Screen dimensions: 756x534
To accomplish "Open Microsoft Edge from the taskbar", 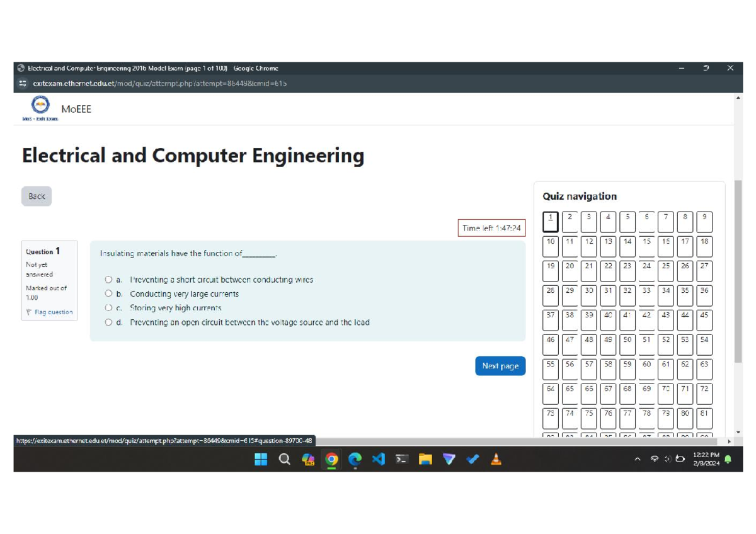I will (x=354, y=458).
